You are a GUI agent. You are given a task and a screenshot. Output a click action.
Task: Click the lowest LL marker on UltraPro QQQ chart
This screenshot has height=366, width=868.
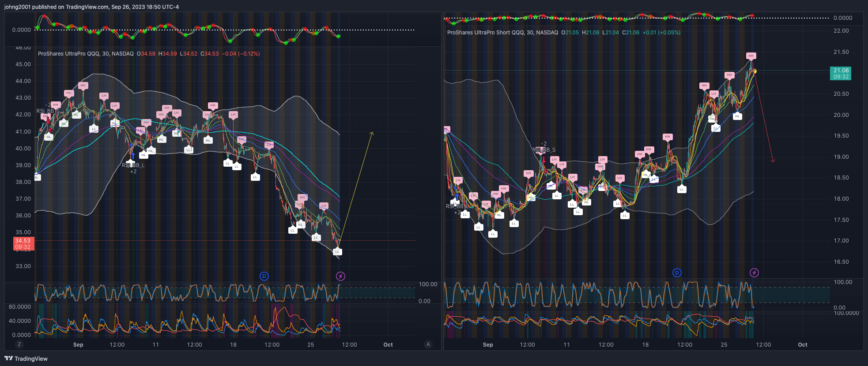coord(337,251)
